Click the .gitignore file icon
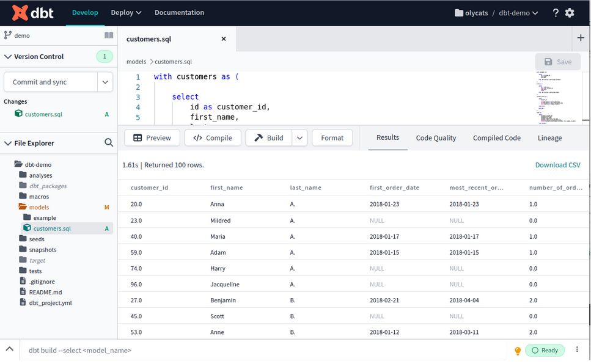 click(x=23, y=281)
